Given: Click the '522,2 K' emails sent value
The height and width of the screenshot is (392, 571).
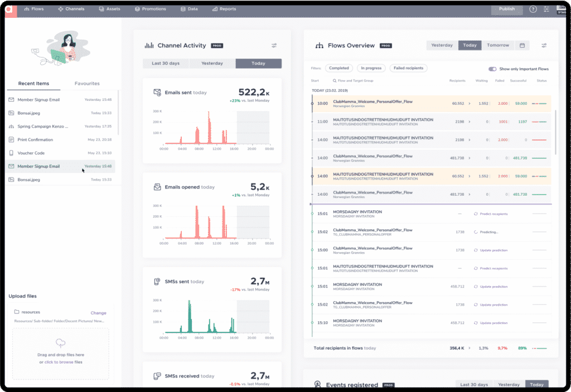Looking at the screenshot, I should tap(254, 92).
